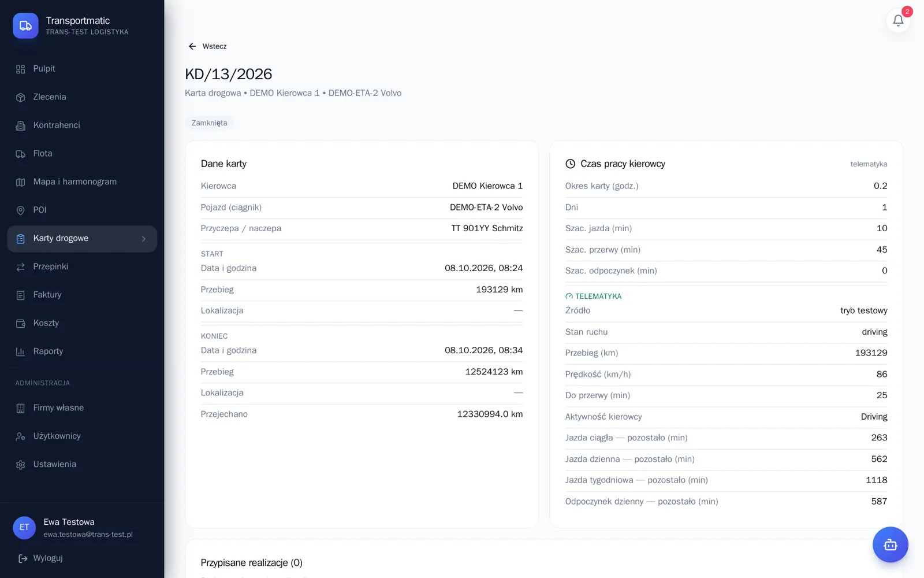Click the Raporty chart icon
The height and width of the screenshot is (578, 924).
21,352
